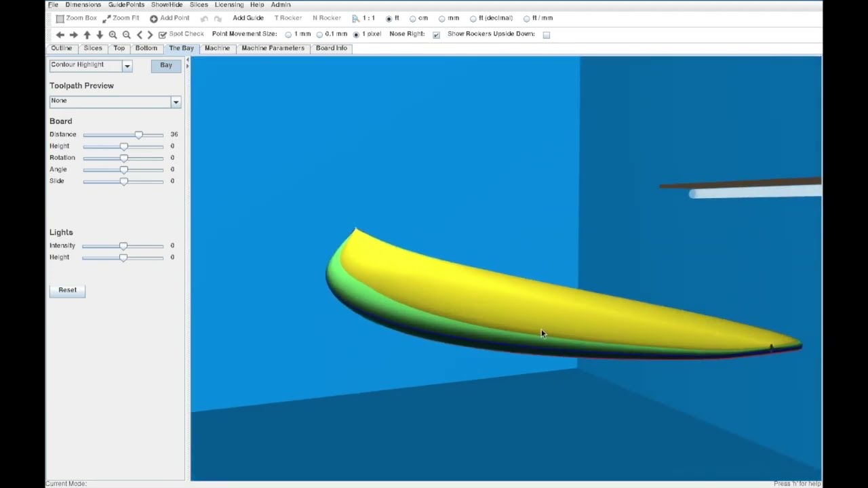Open the Show/Hide menu
The height and width of the screenshot is (488, 868).
click(167, 5)
